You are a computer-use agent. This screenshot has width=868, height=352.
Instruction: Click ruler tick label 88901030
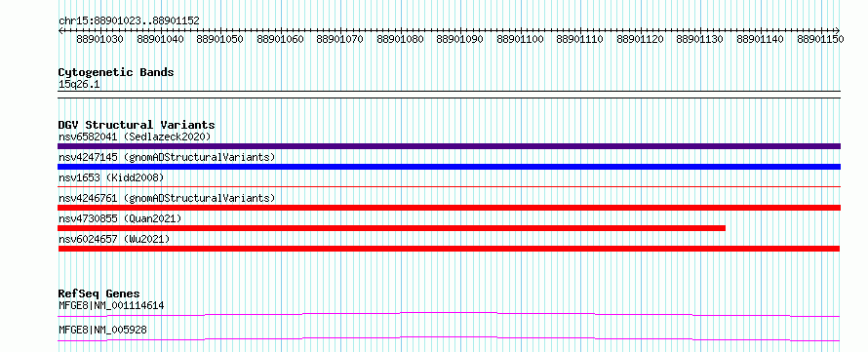(100, 39)
